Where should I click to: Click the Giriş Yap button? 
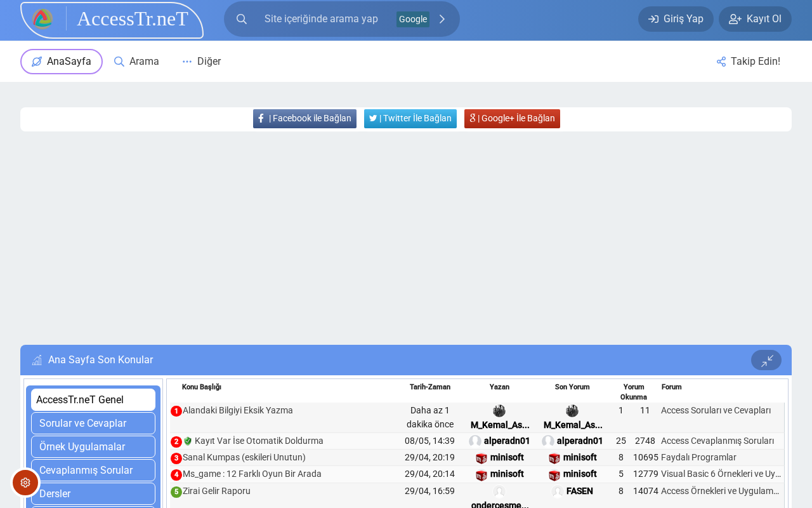676,19
